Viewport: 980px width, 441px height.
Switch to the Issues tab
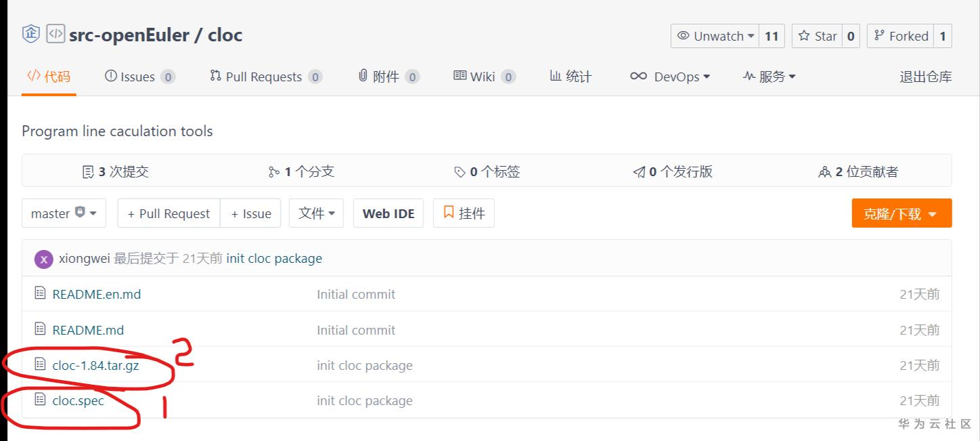click(x=133, y=76)
